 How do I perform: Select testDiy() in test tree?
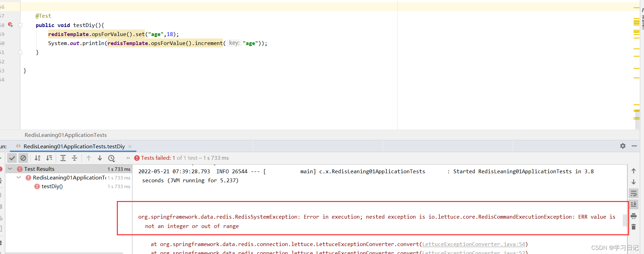(x=52, y=186)
